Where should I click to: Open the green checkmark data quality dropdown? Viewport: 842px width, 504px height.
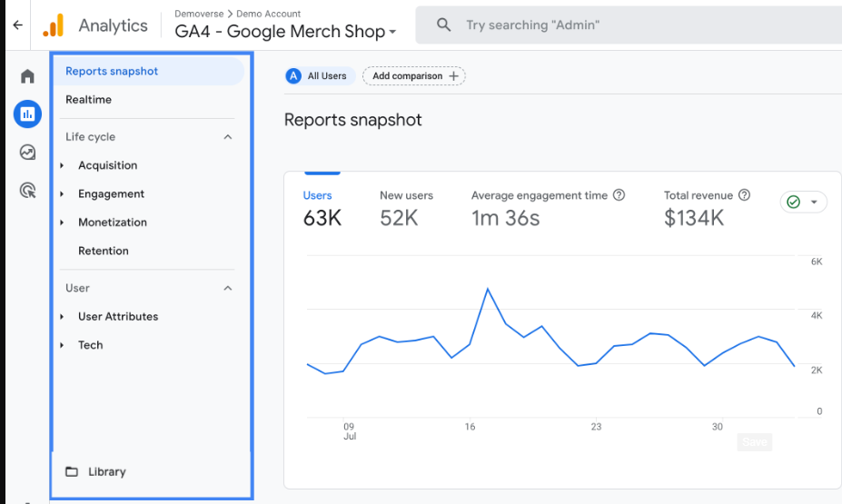pyautogui.click(x=803, y=202)
